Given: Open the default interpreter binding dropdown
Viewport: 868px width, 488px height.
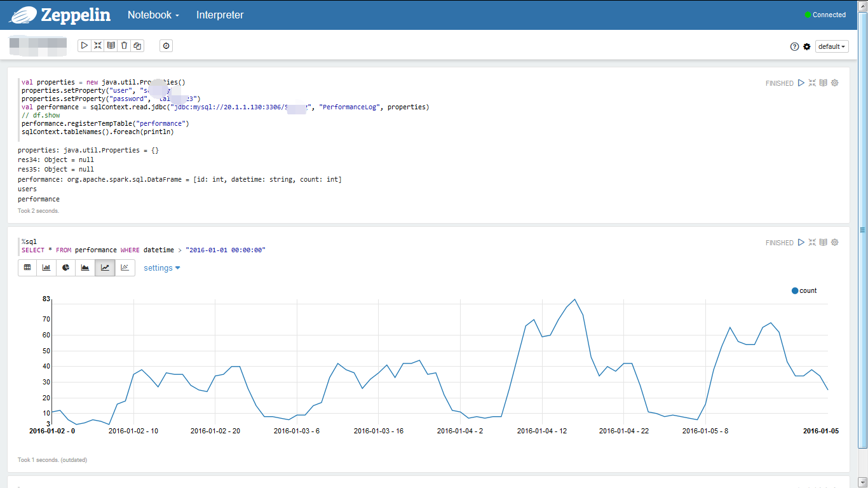Looking at the screenshot, I should click(831, 46).
